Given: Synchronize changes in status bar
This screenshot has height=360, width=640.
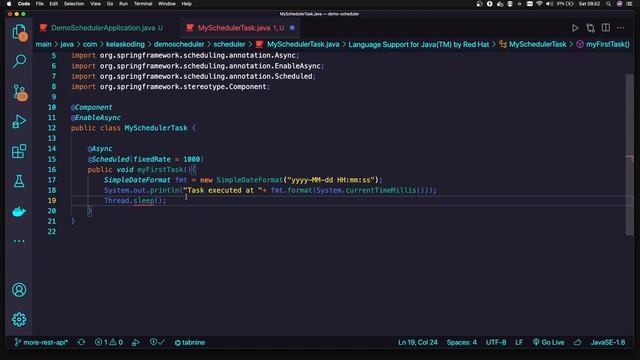Looking at the screenshot, I should tap(81, 342).
